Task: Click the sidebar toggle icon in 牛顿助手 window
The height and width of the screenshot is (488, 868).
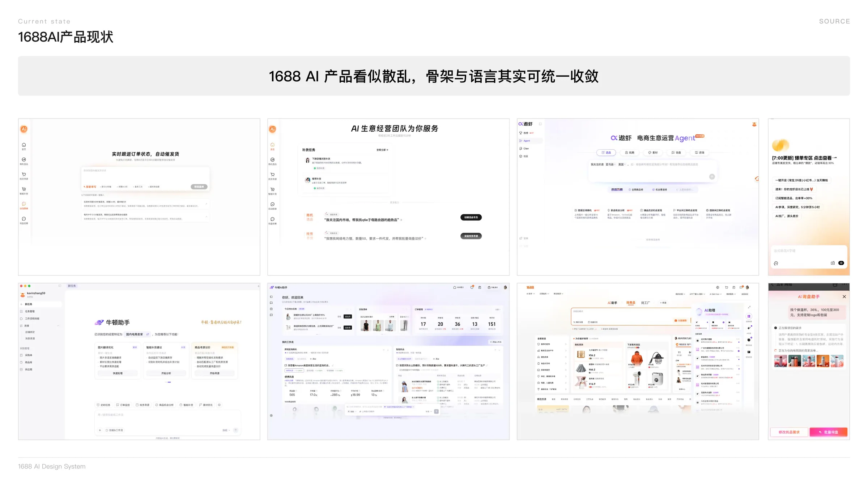Action: coord(60,286)
